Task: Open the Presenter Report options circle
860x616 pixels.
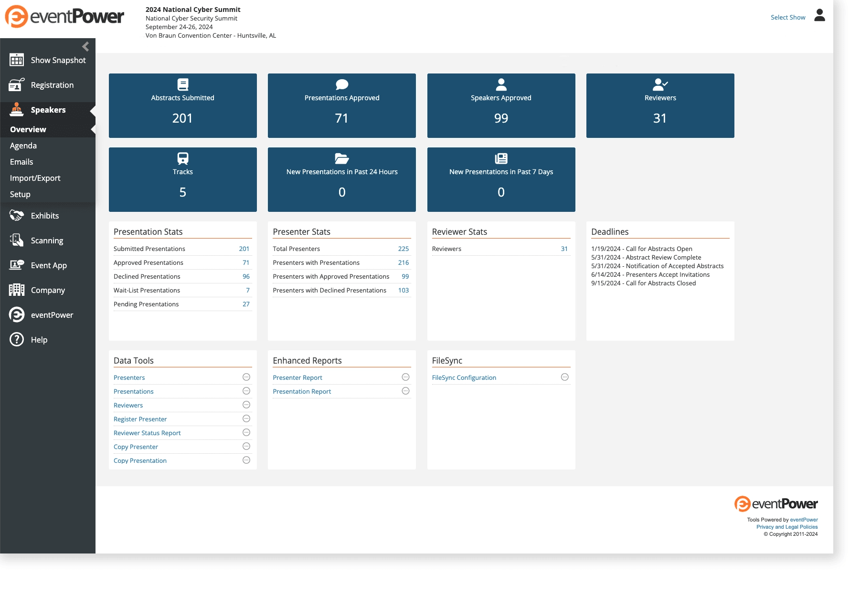Action: (x=405, y=377)
